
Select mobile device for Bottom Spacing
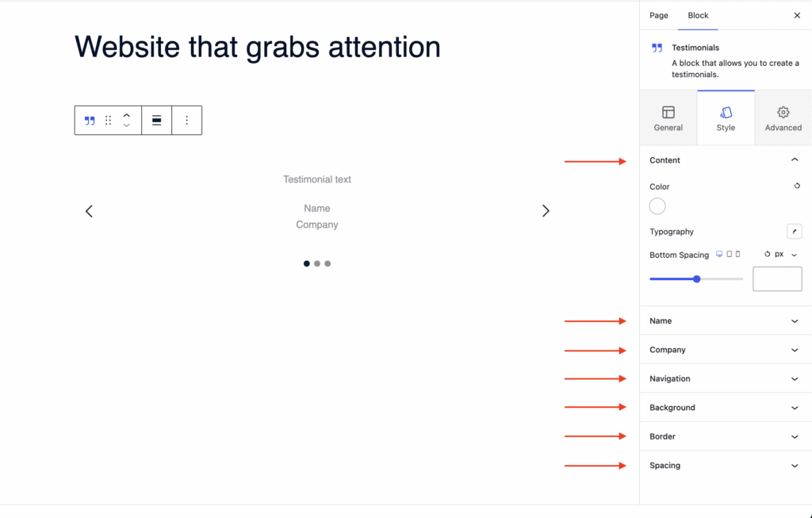click(x=738, y=255)
